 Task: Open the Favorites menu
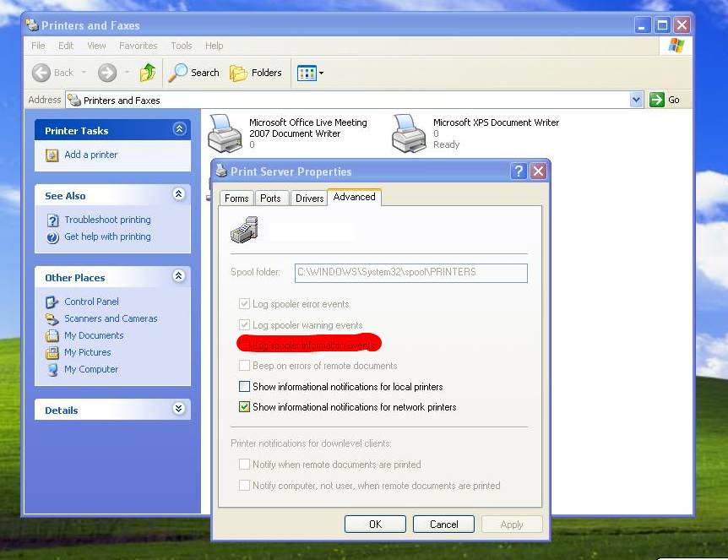pos(138,46)
